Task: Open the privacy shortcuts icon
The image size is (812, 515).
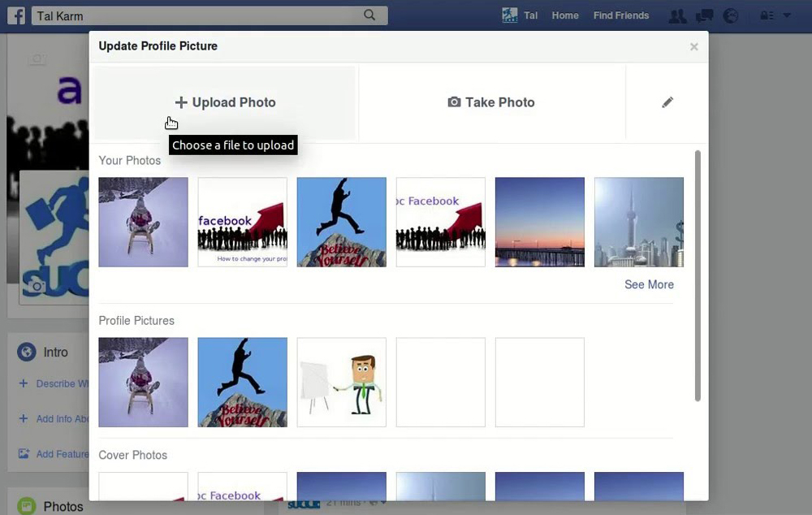Action: [x=767, y=16]
